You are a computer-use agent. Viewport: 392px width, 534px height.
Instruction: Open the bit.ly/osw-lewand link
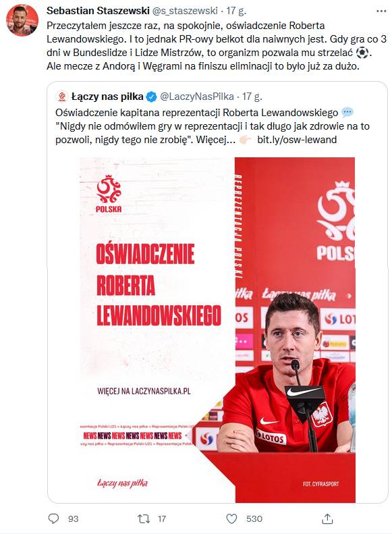coord(297,140)
